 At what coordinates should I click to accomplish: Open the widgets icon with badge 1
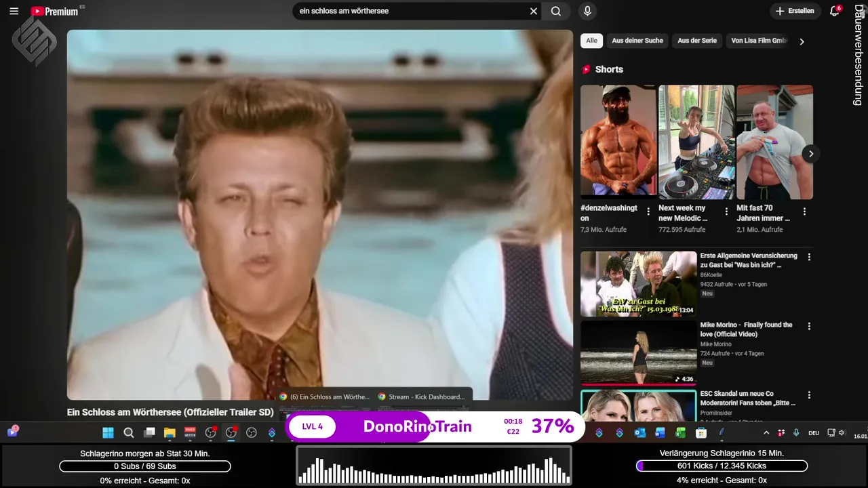pos(12,432)
